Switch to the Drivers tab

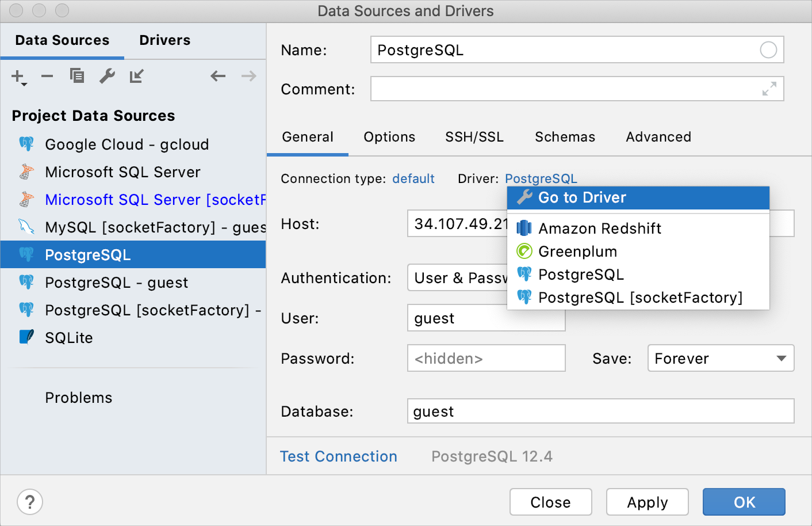coord(164,40)
